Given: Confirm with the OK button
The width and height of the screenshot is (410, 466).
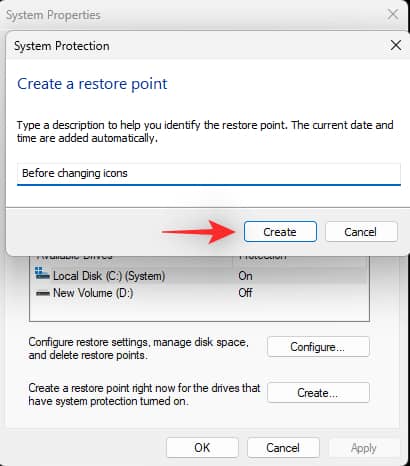Looking at the screenshot, I should (202, 448).
